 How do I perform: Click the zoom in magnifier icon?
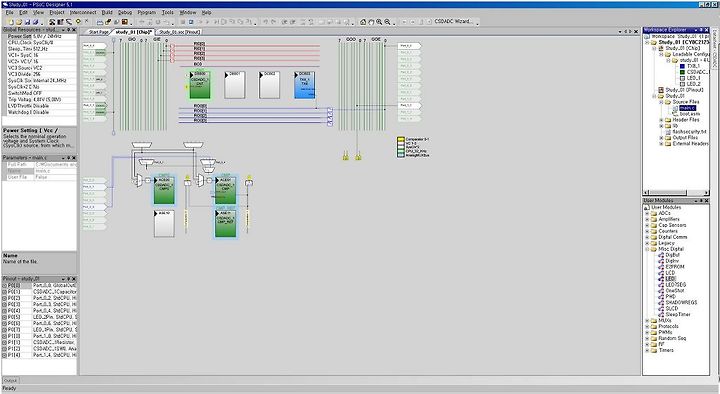click(379, 22)
